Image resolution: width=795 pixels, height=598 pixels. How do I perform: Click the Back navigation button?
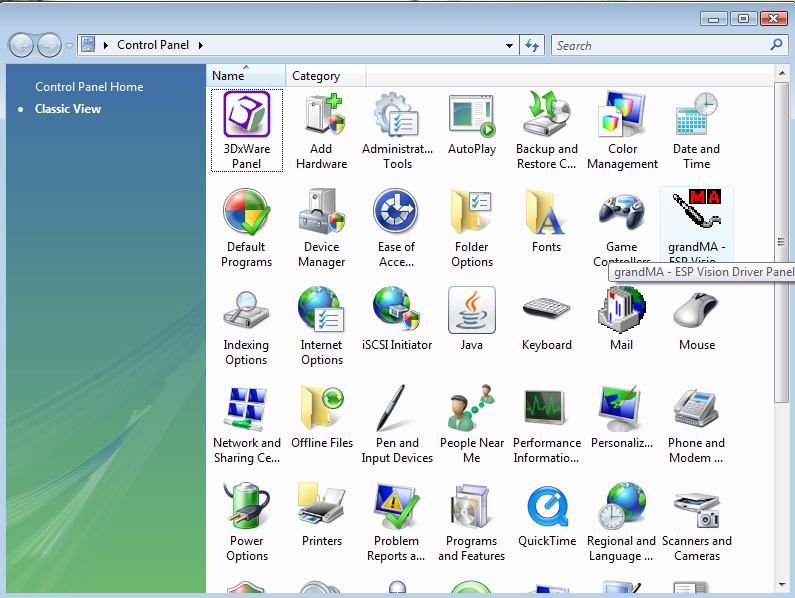[x=21, y=45]
